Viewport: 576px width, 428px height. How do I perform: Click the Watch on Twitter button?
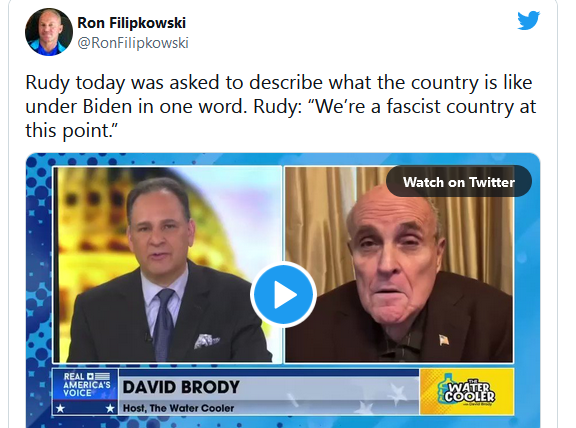pos(458,181)
